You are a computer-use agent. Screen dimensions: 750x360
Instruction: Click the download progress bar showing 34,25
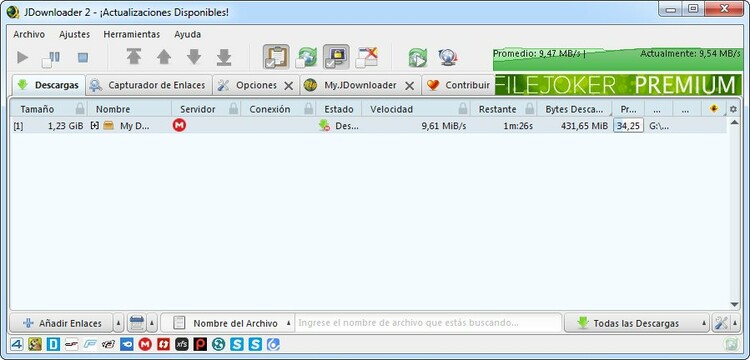pyautogui.click(x=629, y=126)
